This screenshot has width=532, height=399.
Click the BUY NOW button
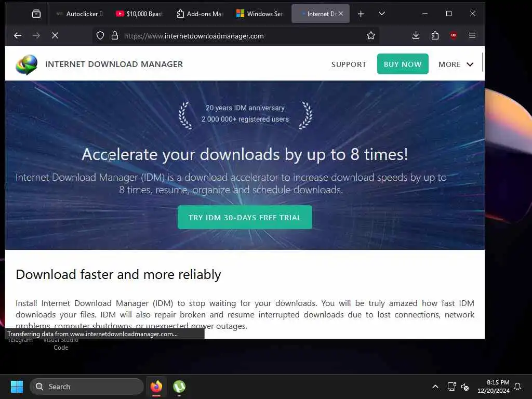point(403,64)
